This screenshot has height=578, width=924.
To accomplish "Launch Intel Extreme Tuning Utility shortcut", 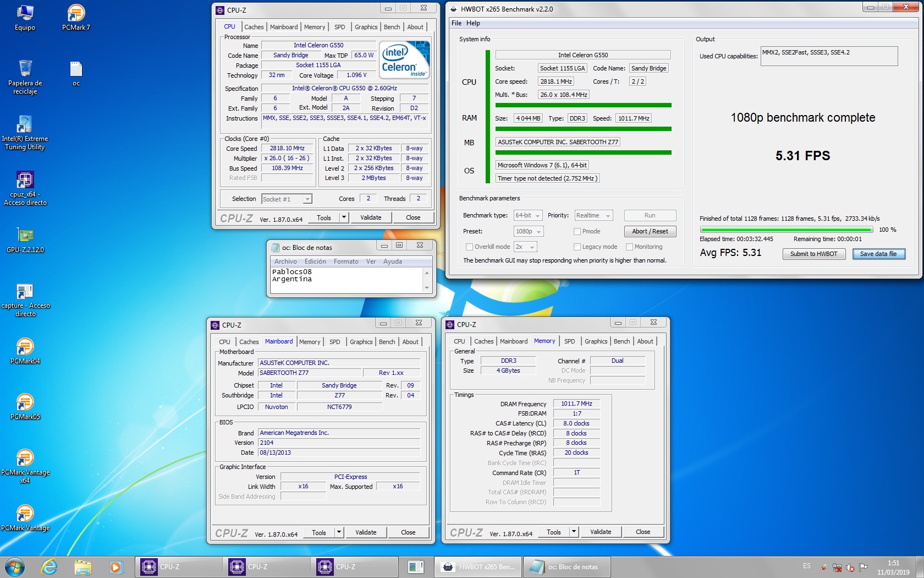I will click(25, 133).
